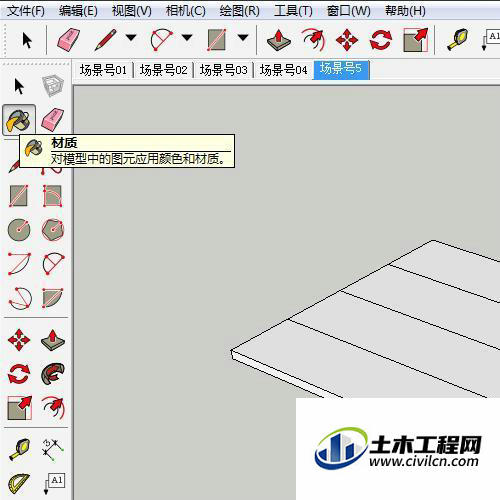500x500 pixels.
Task: Open the 相机(C) menu
Action: click(x=186, y=11)
